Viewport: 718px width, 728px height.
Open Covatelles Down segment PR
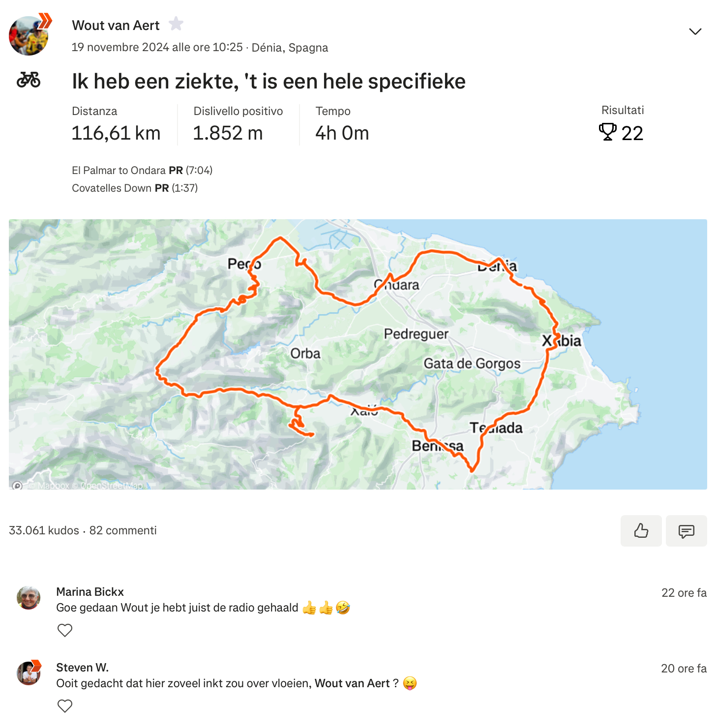(x=135, y=188)
